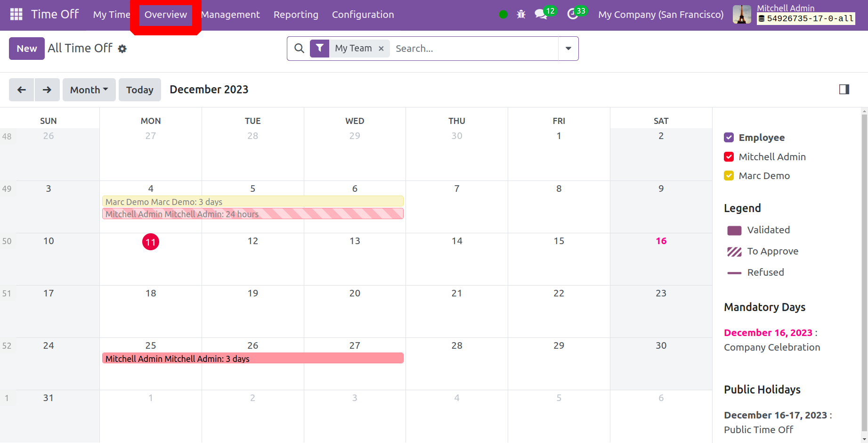Toggle the calendar side panel icon

pyautogui.click(x=844, y=90)
